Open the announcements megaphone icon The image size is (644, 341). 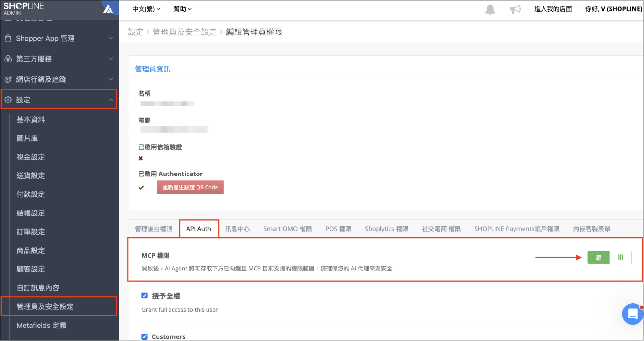click(515, 9)
